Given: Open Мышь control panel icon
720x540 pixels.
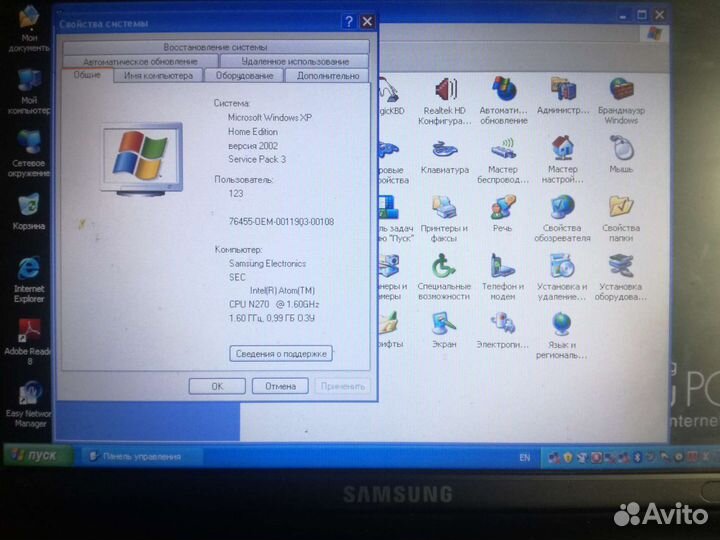Looking at the screenshot, I should coord(621,155).
